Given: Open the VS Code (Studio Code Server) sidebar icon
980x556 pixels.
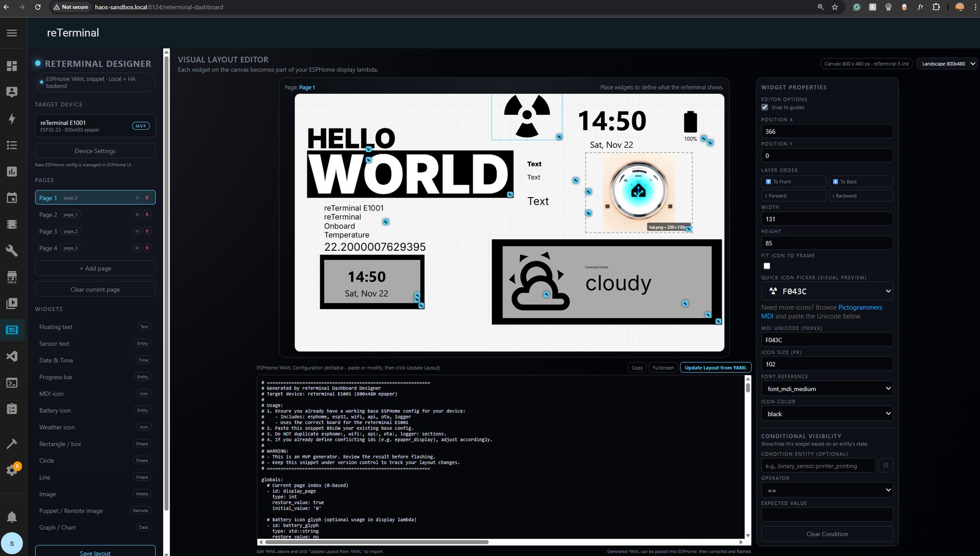Looking at the screenshot, I should click(12, 356).
